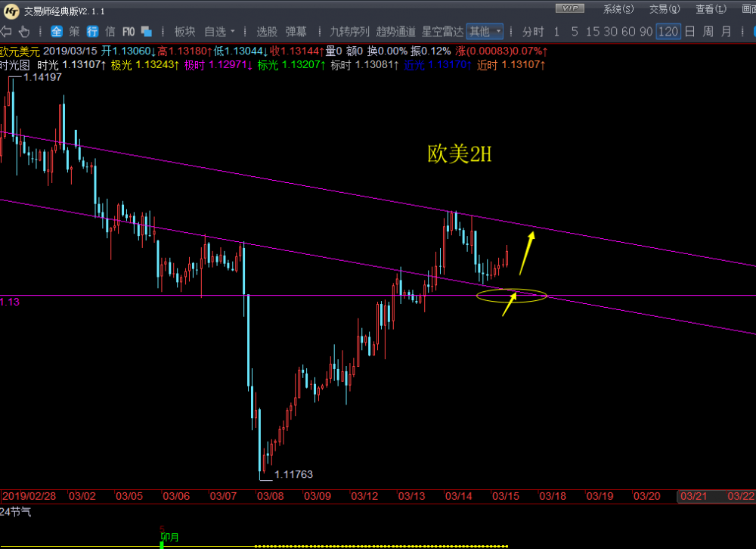Click the 策 strategy icon
756x549 pixels.
tap(74, 32)
